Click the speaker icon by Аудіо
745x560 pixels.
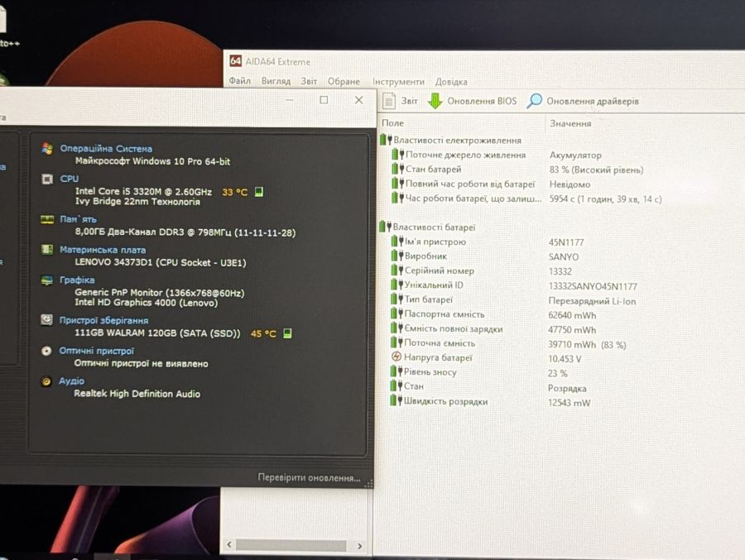[46, 381]
